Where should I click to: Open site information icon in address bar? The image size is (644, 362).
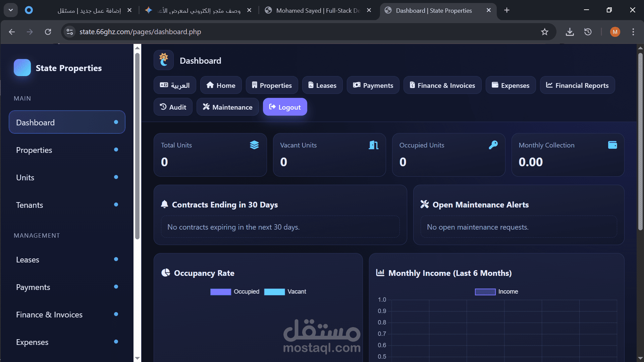(x=70, y=32)
